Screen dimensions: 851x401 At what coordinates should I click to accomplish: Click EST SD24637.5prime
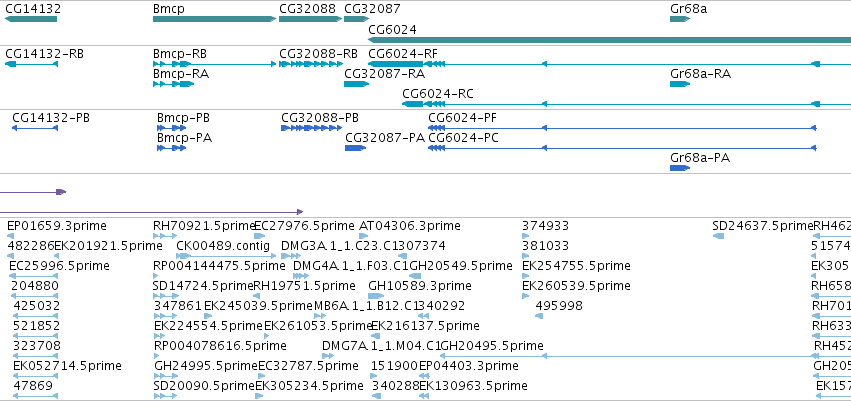tap(718, 236)
